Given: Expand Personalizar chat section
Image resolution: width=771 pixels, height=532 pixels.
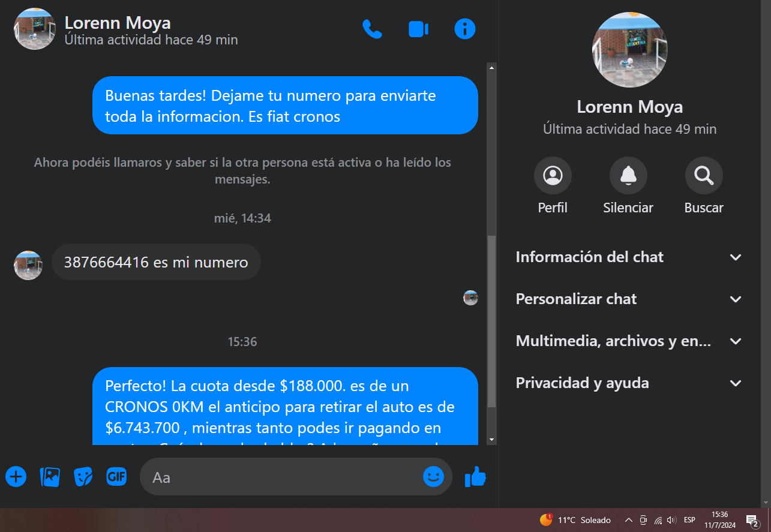Looking at the screenshot, I should (629, 299).
